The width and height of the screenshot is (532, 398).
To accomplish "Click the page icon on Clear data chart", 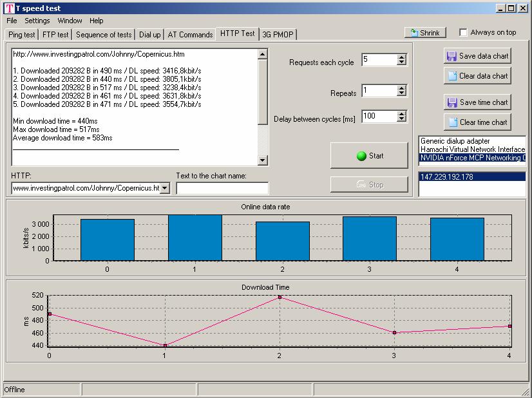I will coord(452,76).
